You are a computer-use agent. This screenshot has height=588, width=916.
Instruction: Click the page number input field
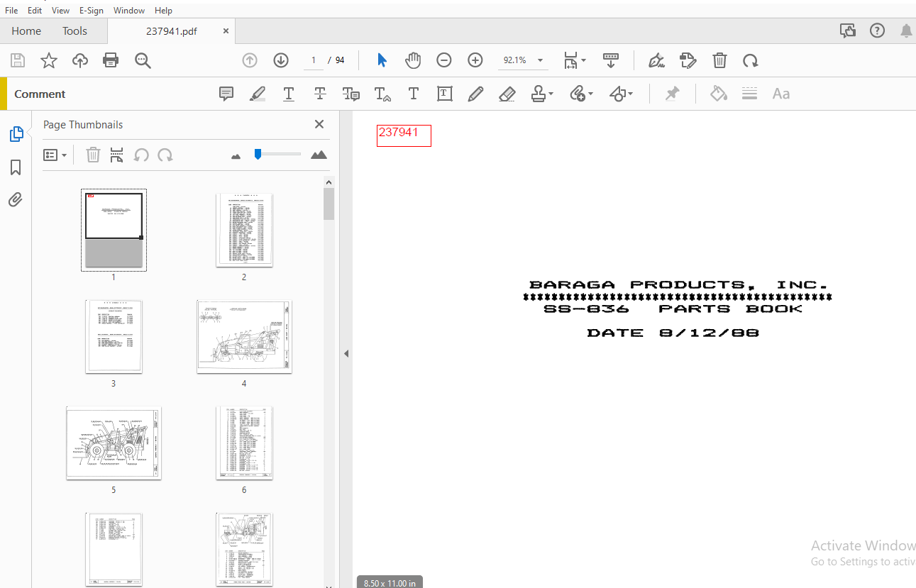pos(313,60)
